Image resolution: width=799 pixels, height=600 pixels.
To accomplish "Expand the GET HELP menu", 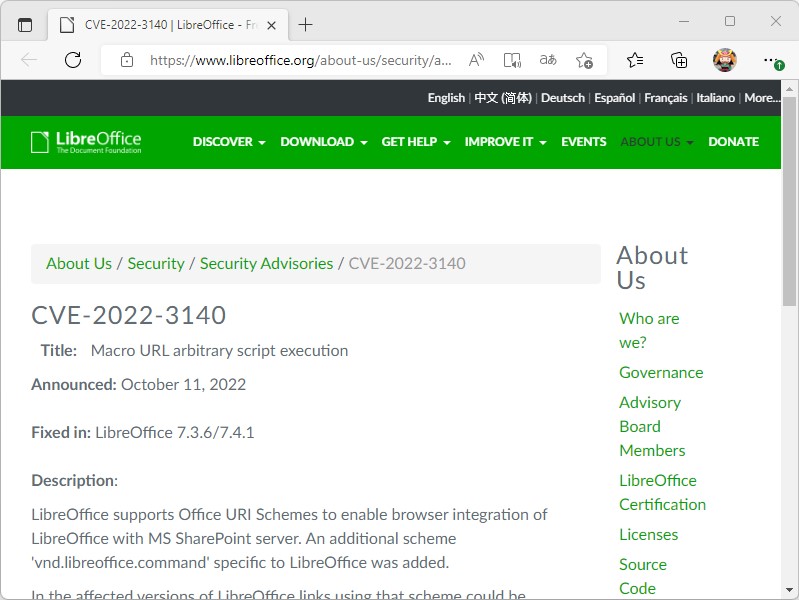I will pyautogui.click(x=416, y=142).
